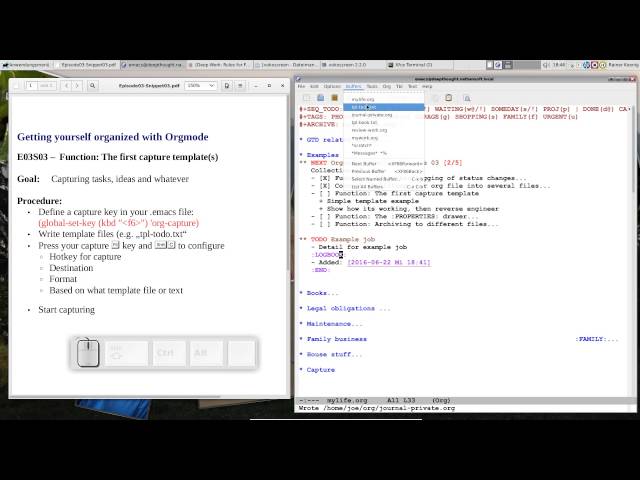Click the dark workspace switcher icon in panel

click(508, 65)
